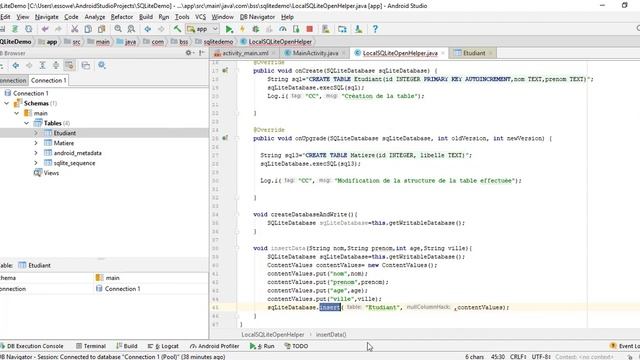Click Attach debugger to Android process icon
640x360 pixels.
tap(296, 29)
